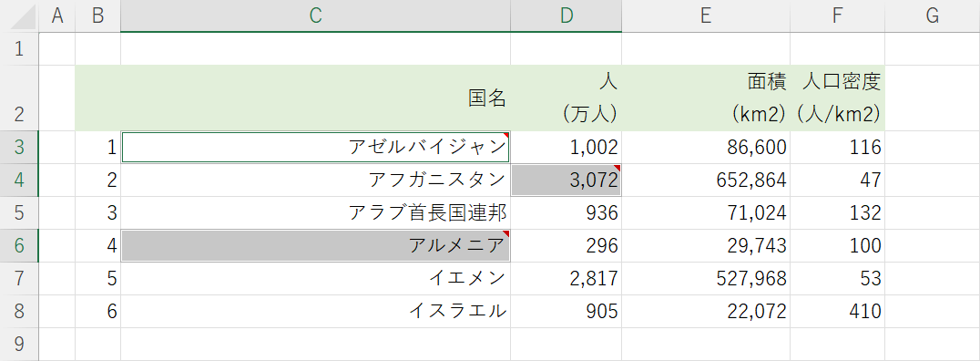980x361 pixels.
Task: Click index cell 3 beside アラブ首長国連邦
Action: 98,213
